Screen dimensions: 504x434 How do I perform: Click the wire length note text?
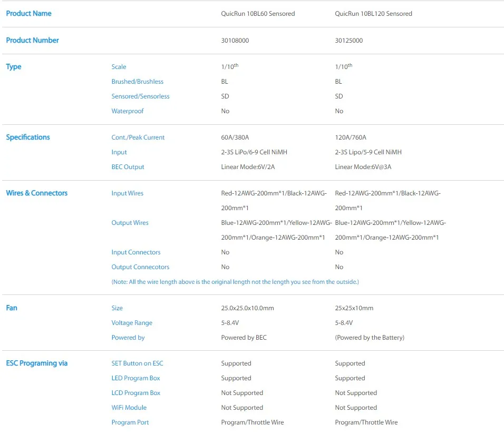(x=235, y=282)
